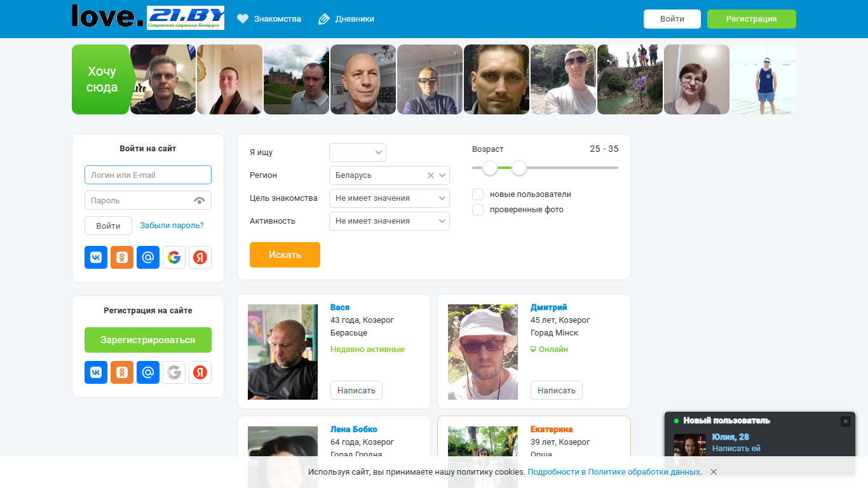The image size is (868, 488).
Task: Click Написать on Вася's card
Action: click(x=356, y=390)
